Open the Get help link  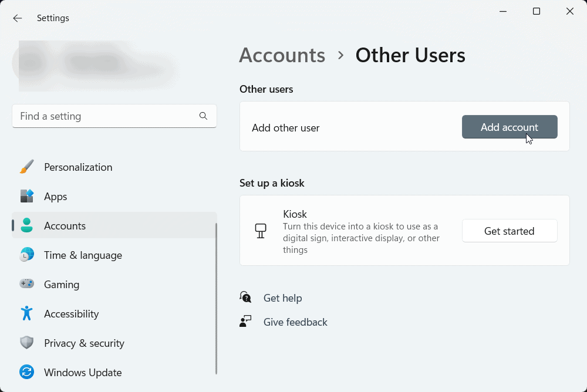click(x=282, y=298)
